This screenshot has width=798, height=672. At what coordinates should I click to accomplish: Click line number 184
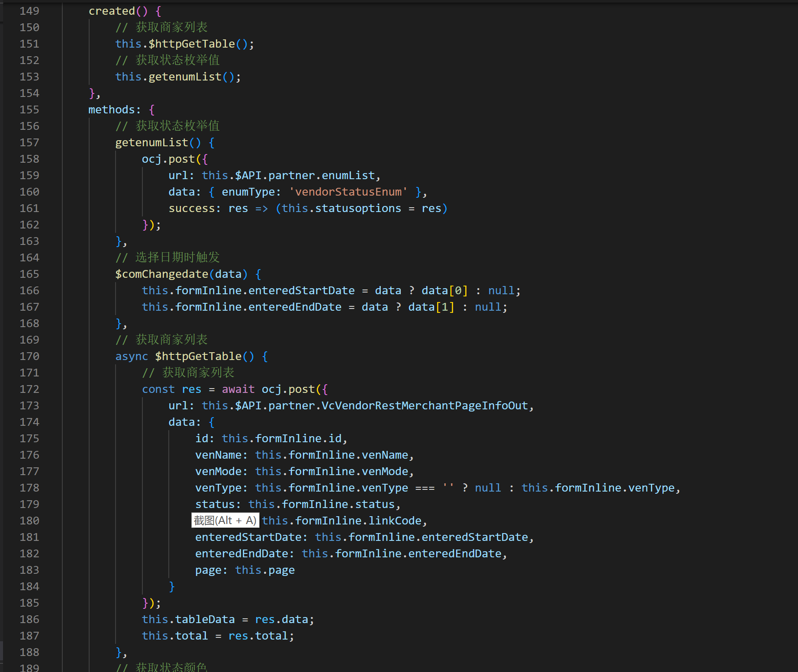tap(29, 586)
